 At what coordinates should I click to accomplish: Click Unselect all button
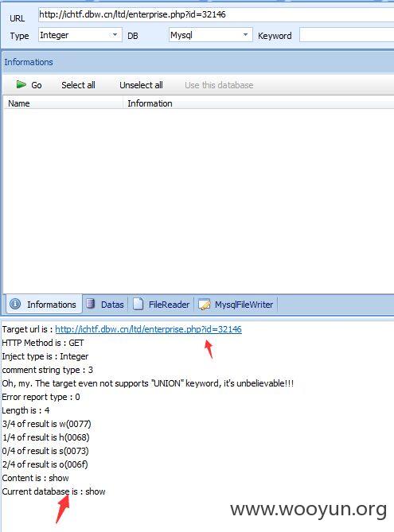pos(141,85)
